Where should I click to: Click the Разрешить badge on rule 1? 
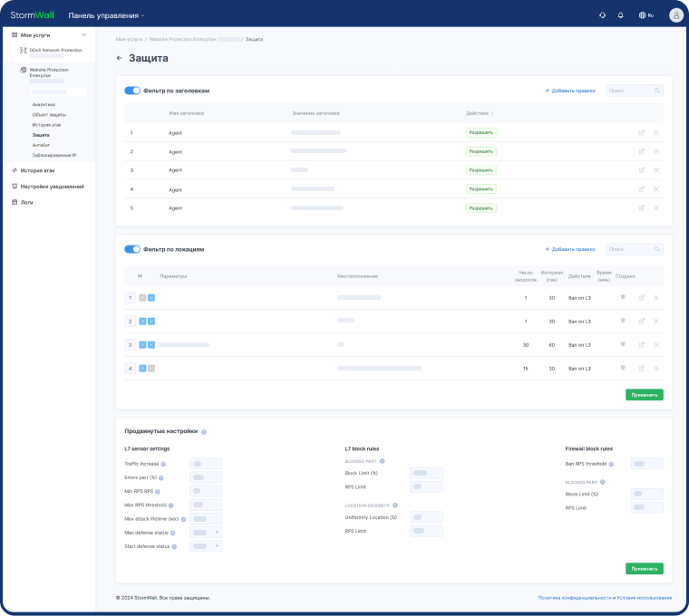coord(481,132)
